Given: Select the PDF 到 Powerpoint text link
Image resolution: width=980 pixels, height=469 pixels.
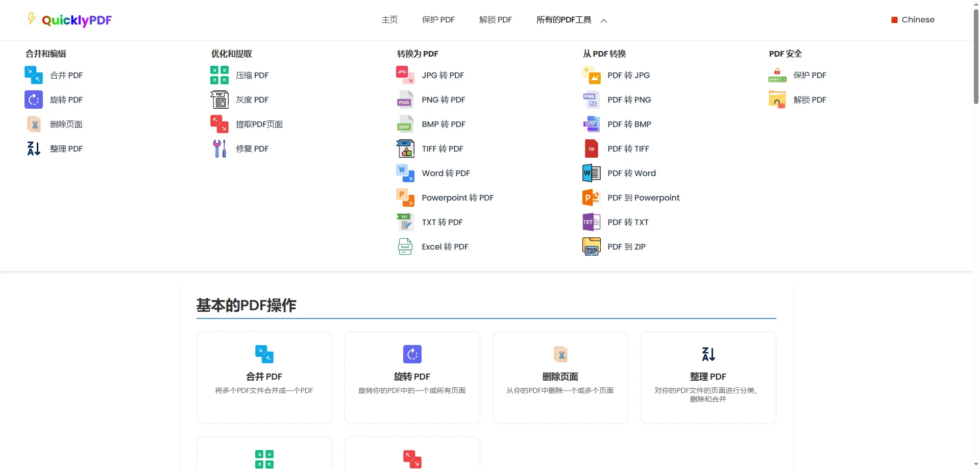Looking at the screenshot, I should [643, 198].
